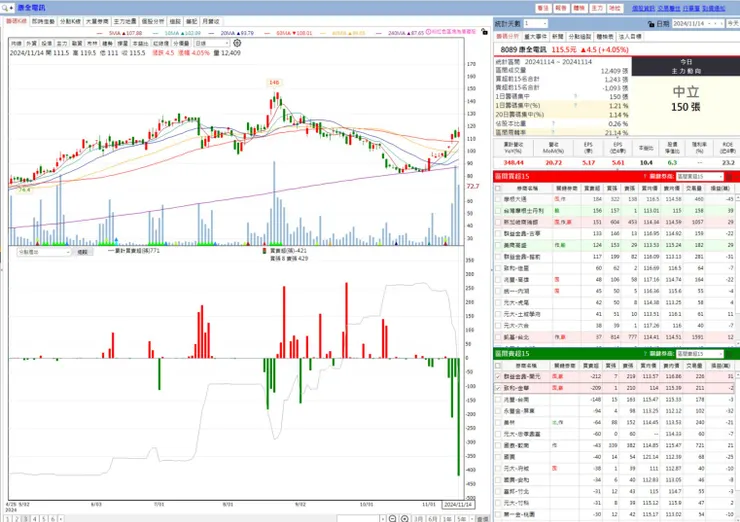Screen dimensions: 740x522
Task: Click the circled-i note icon near 240MA legend
Action: coord(429,32)
